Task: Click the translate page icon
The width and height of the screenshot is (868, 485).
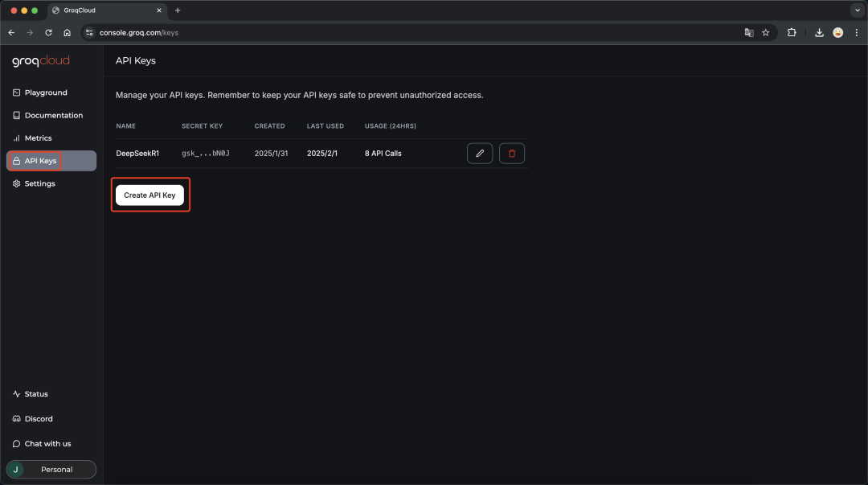Action: pos(749,33)
